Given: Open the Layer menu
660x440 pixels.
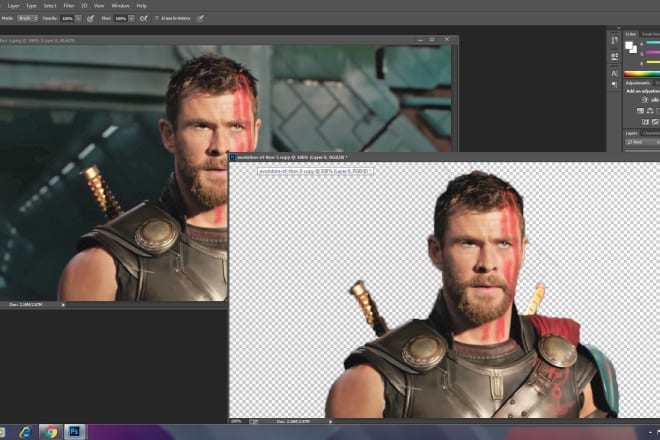Looking at the screenshot, I should [13, 6].
